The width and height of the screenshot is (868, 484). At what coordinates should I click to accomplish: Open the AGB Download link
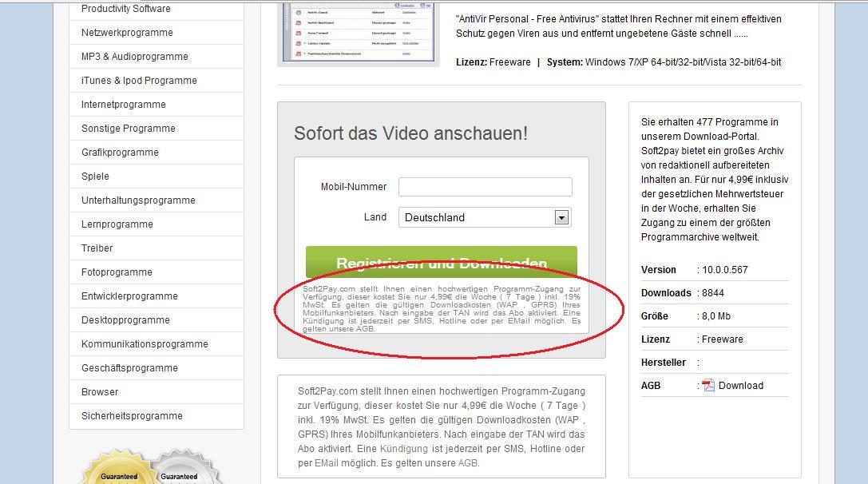pyautogui.click(x=741, y=386)
